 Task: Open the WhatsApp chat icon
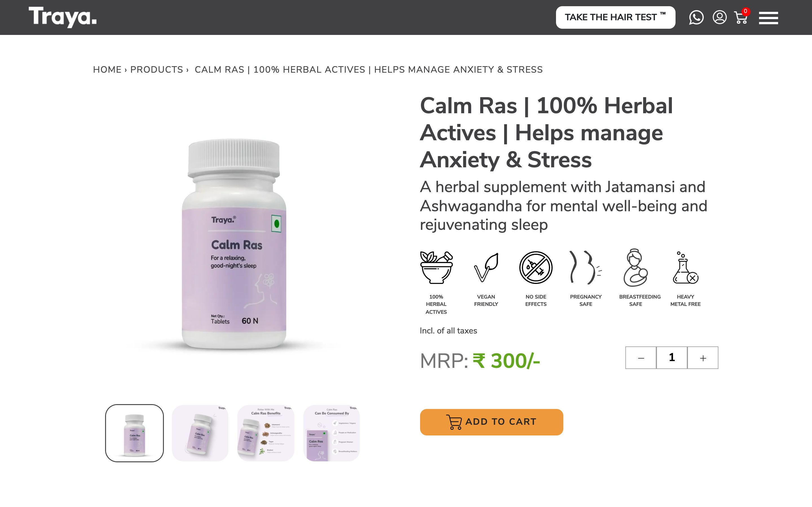(x=696, y=17)
